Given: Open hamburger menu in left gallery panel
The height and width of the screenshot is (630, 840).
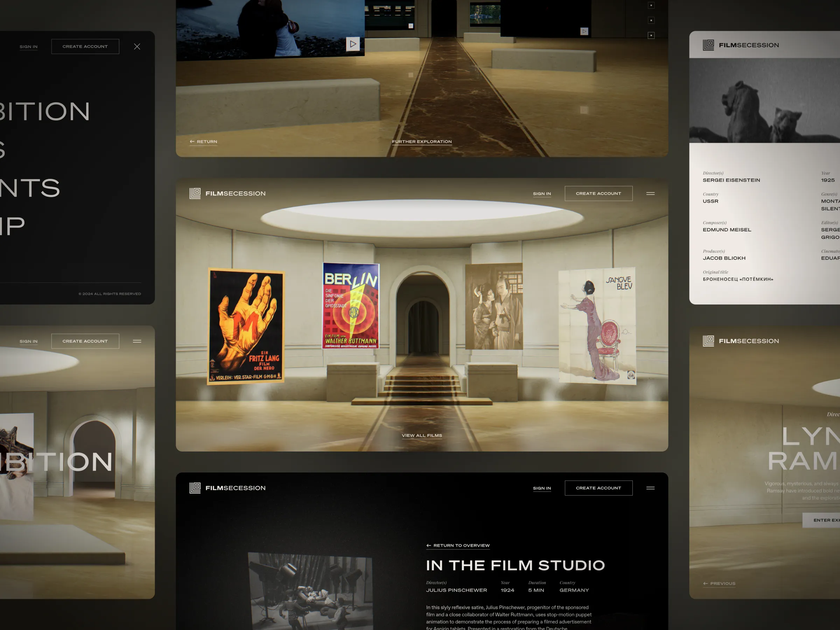Looking at the screenshot, I should pyautogui.click(x=137, y=341).
